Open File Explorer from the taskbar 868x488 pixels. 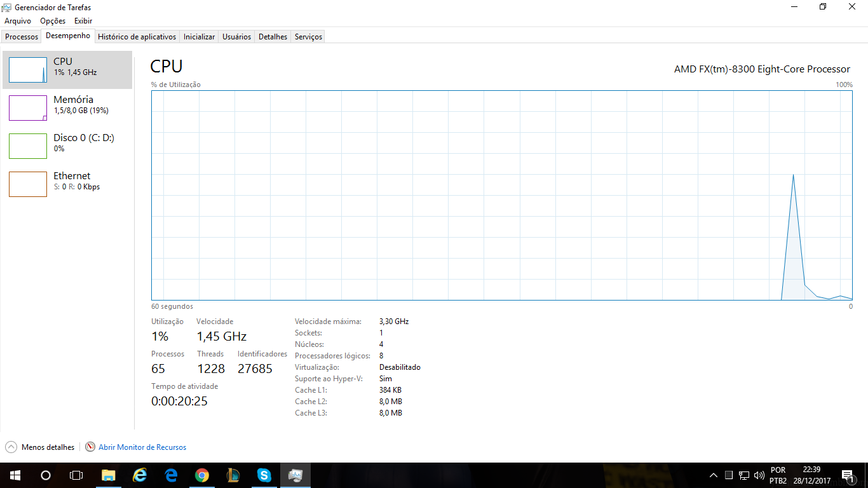pyautogui.click(x=109, y=475)
